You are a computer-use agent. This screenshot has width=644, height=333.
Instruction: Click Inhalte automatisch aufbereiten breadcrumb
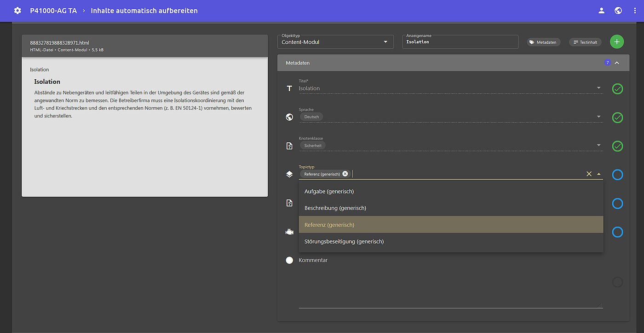[x=144, y=11]
